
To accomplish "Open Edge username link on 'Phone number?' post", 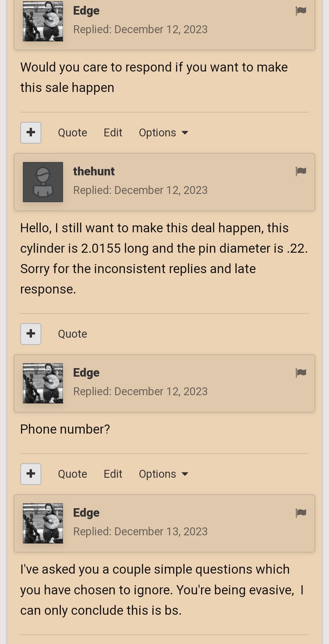I will point(86,373).
